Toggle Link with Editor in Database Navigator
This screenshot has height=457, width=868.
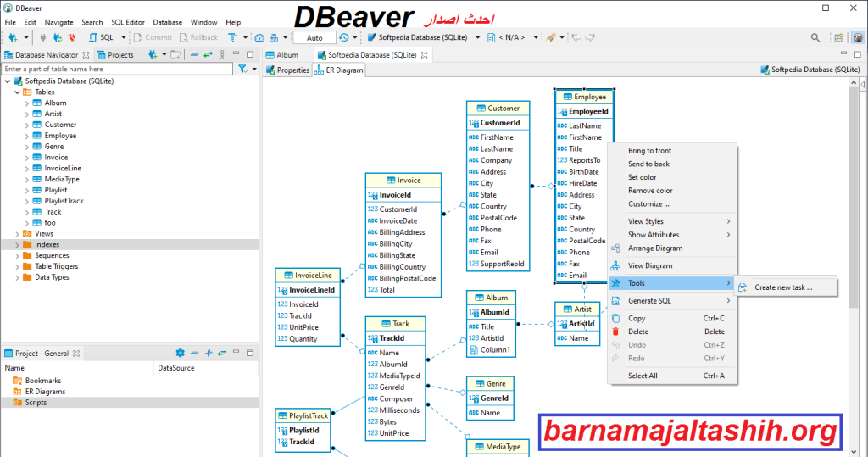click(209, 54)
